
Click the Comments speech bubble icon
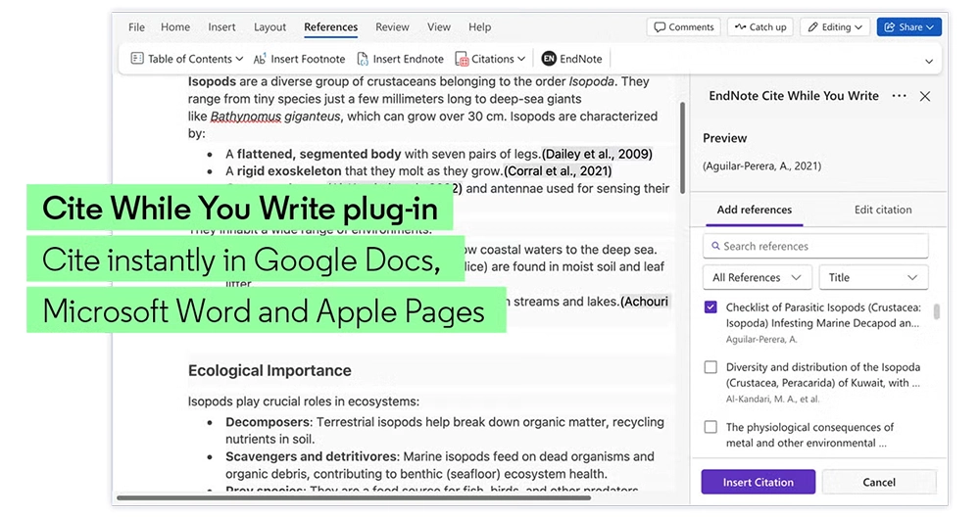(x=660, y=26)
